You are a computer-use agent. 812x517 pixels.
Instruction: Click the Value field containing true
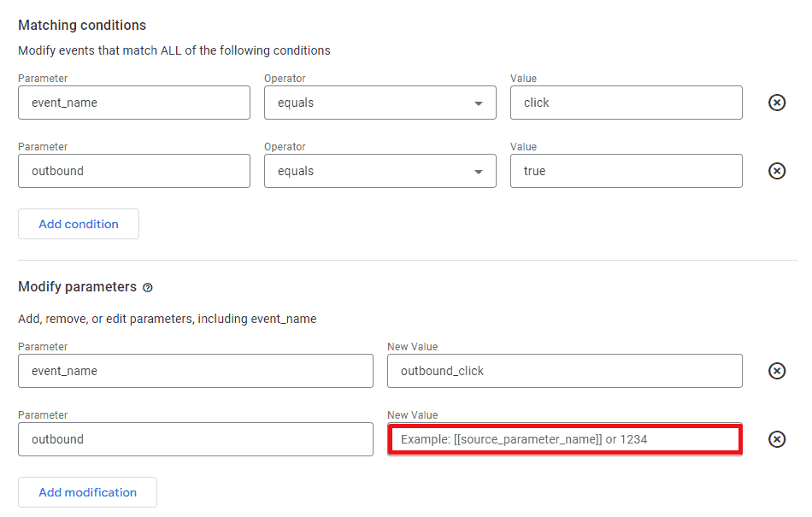click(626, 170)
